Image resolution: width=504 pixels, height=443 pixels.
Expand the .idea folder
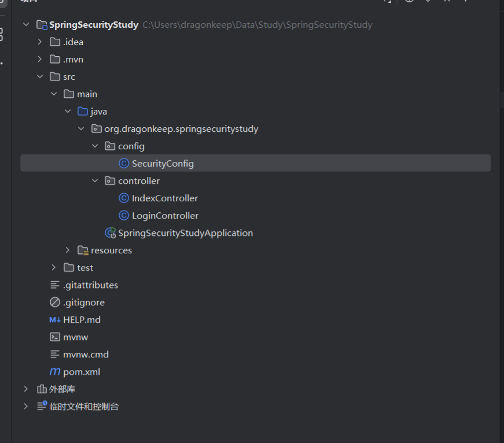coord(39,42)
